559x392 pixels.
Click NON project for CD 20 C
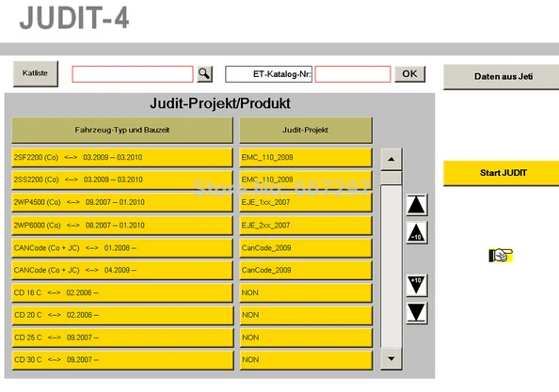click(x=306, y=315)
